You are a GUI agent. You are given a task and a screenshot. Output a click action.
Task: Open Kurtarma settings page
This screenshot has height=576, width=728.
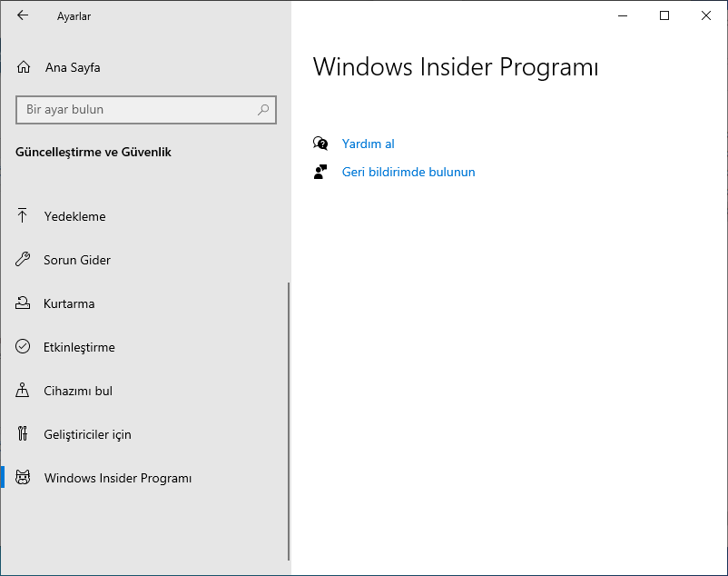pyautogui.click(x=144, y=303)
